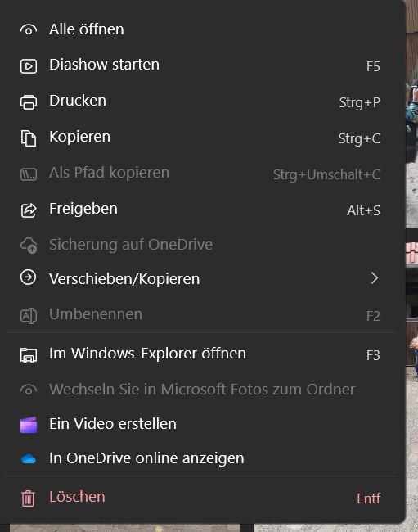Click the play icon for Diashow starten
The height and width of the screenshot is (532, 418).
(29, 65)
